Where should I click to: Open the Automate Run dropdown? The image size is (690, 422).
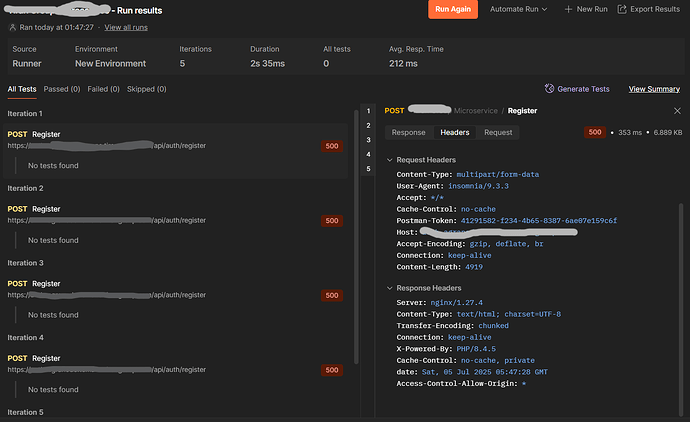[519, 9]
